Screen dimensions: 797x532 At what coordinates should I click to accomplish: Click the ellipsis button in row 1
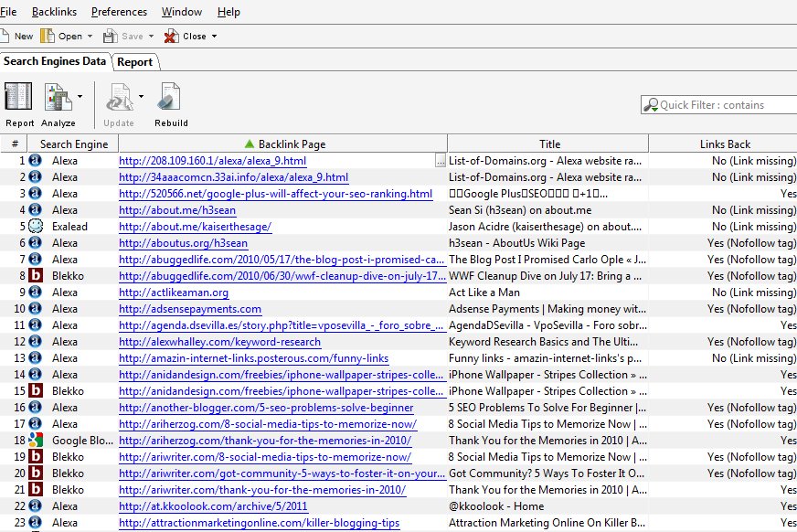click(441, 161)
